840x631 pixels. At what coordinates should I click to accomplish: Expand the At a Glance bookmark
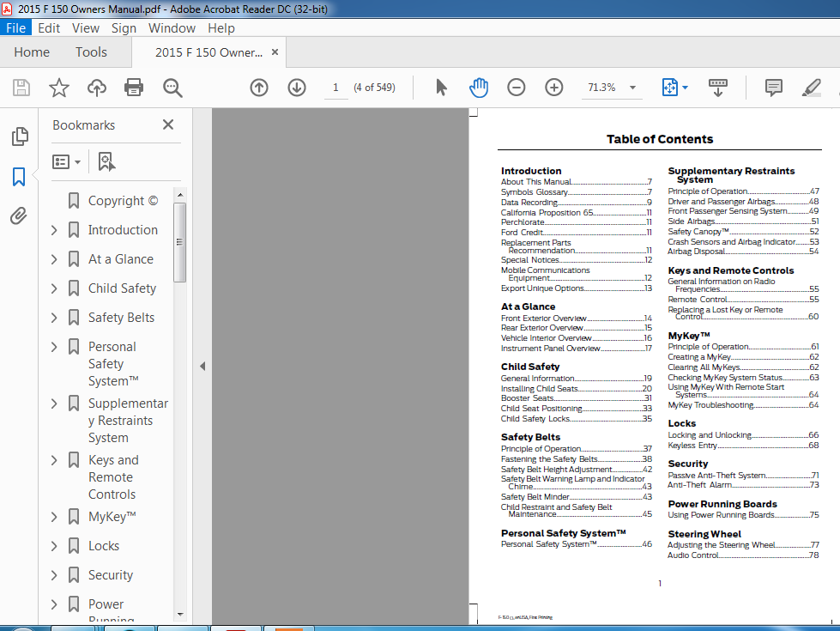point(54,259)
